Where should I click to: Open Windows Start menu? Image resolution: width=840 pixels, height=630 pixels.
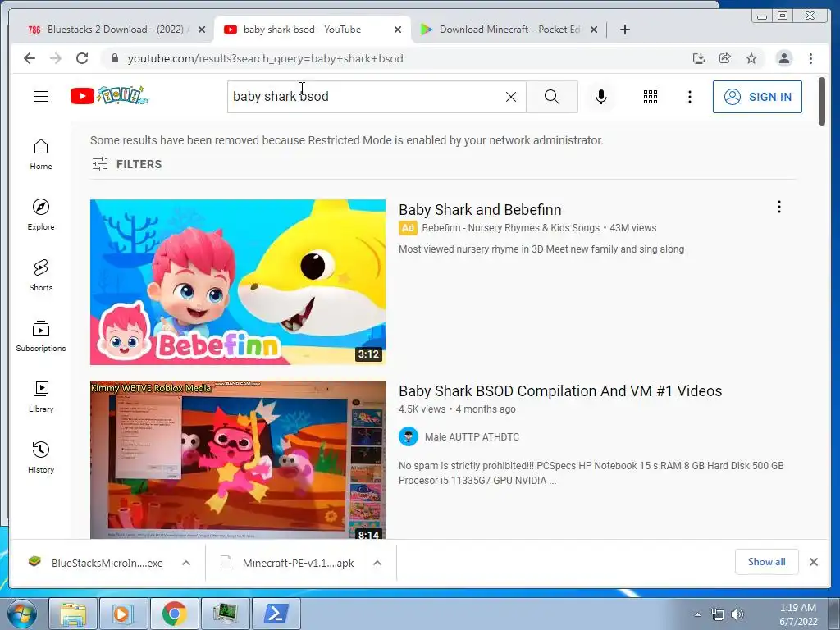tap(22, 614)
